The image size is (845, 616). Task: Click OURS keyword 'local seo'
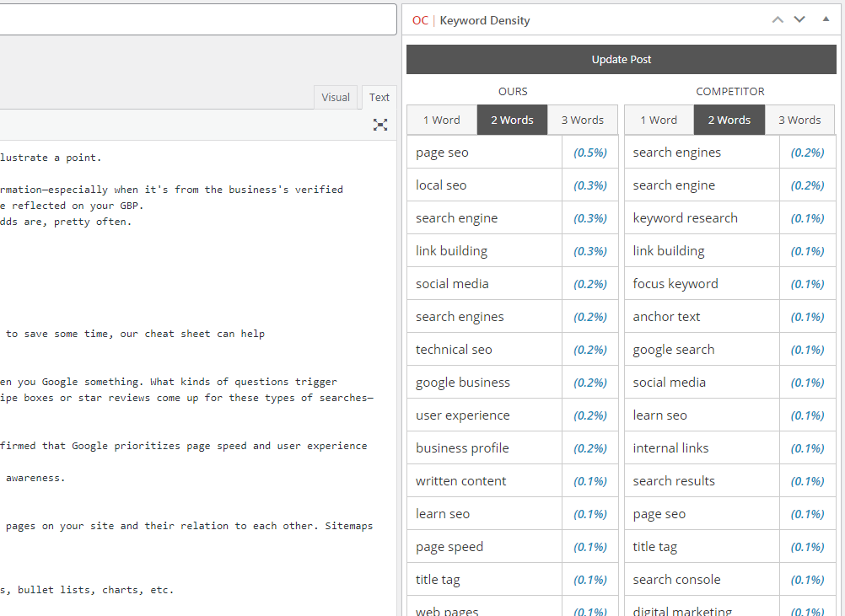441,185
